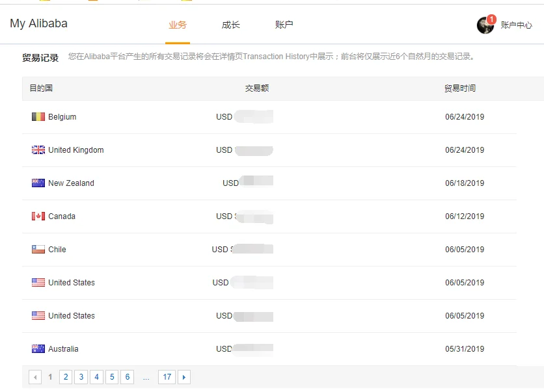The width and height of the screenshot is (544, 392).
Task: Click the Chile USD amount
Action: pos(243,249)
